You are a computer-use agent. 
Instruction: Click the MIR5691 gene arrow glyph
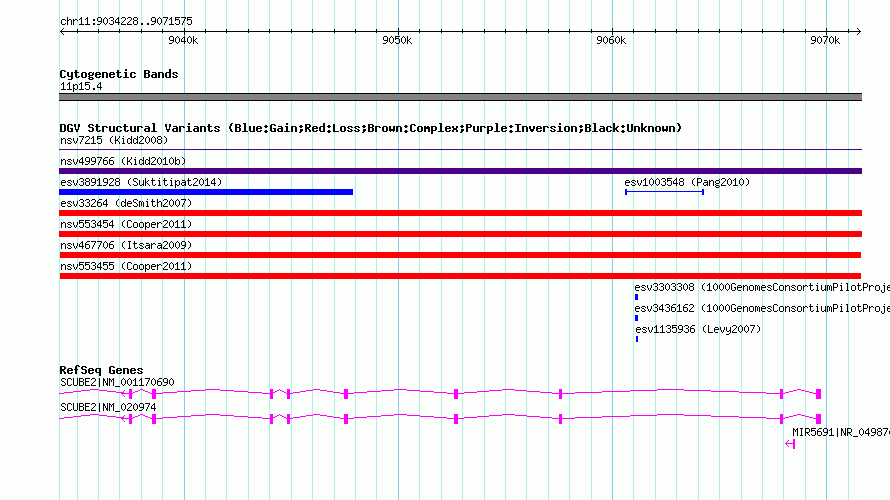click(790, 444)
